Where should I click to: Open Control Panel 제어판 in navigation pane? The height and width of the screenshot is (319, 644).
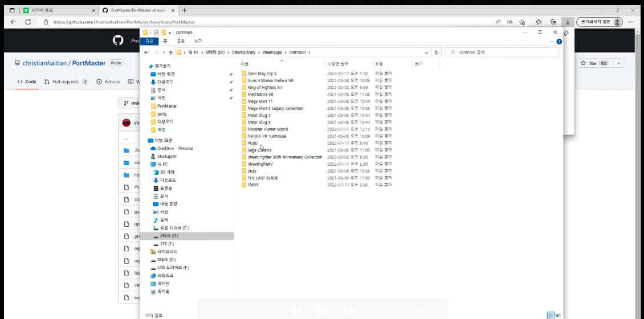pyautogui.click(x=160, y=284)
